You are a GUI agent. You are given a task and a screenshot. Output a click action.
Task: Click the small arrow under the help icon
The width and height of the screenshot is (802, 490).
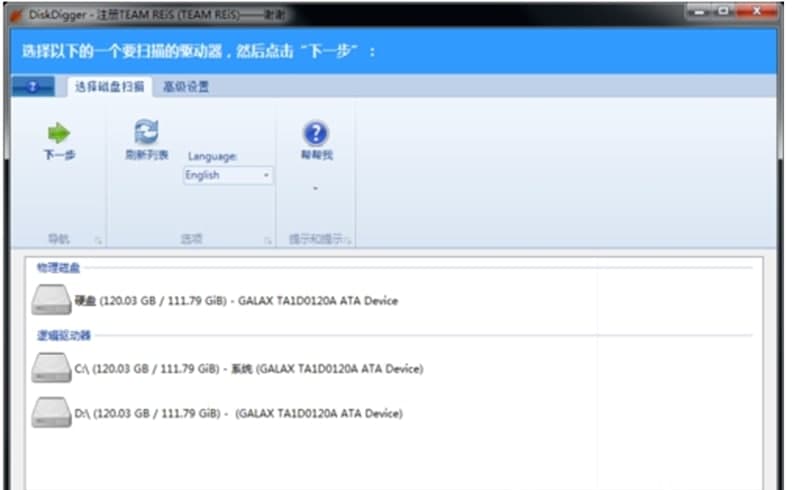coord(316,188)
